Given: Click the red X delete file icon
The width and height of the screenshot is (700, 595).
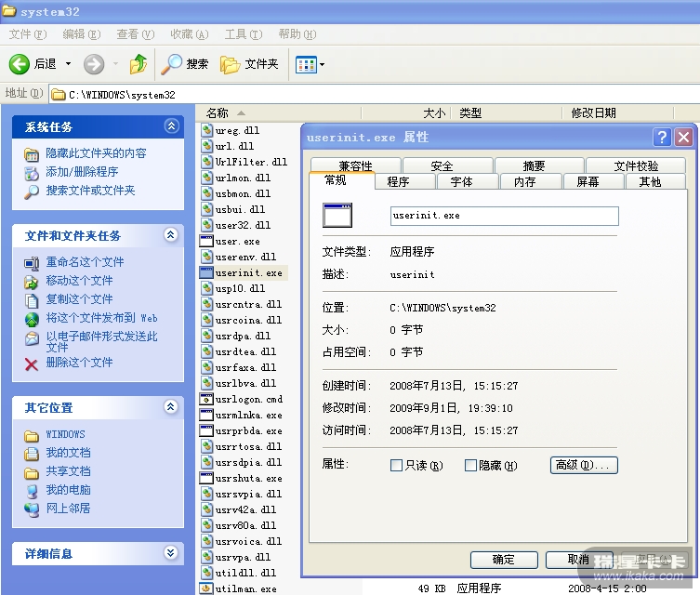Looking at the screenshot, I should point(32,364).
